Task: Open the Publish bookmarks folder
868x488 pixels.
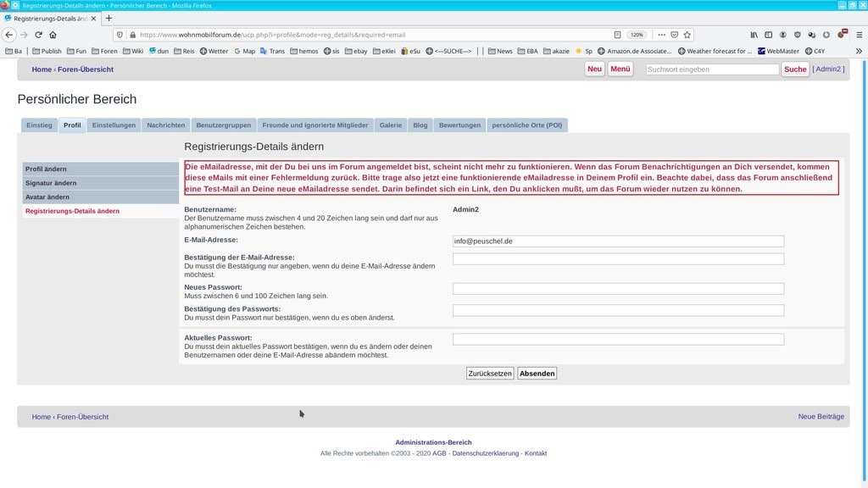Action: click(x=47, y=51)
